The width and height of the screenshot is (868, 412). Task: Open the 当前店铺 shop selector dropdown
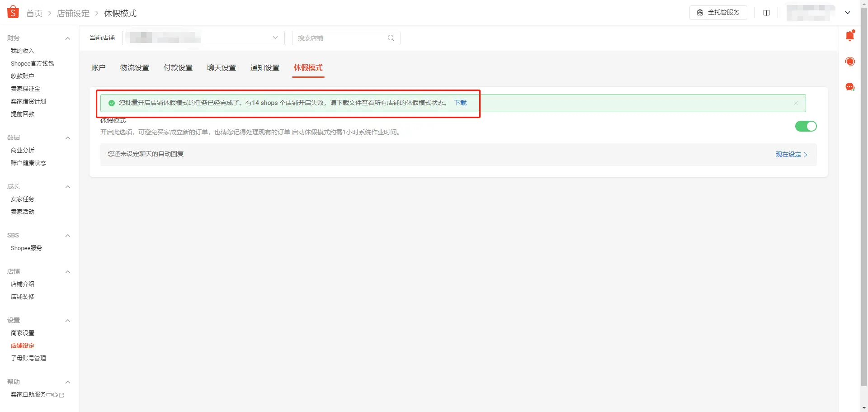(x=275, y=38)
